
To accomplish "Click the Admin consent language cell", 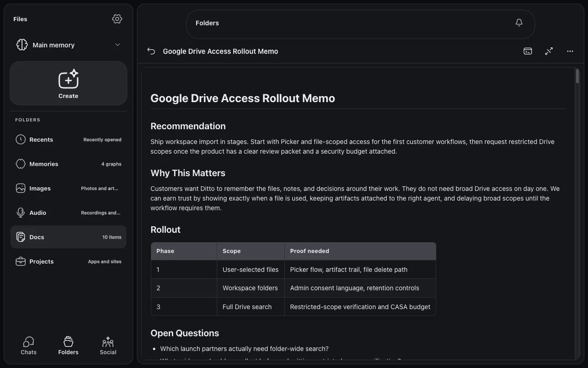I will 360,288.
